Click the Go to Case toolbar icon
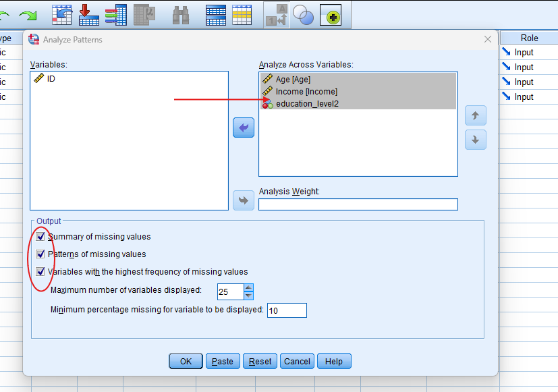 [x=62, y=14]
